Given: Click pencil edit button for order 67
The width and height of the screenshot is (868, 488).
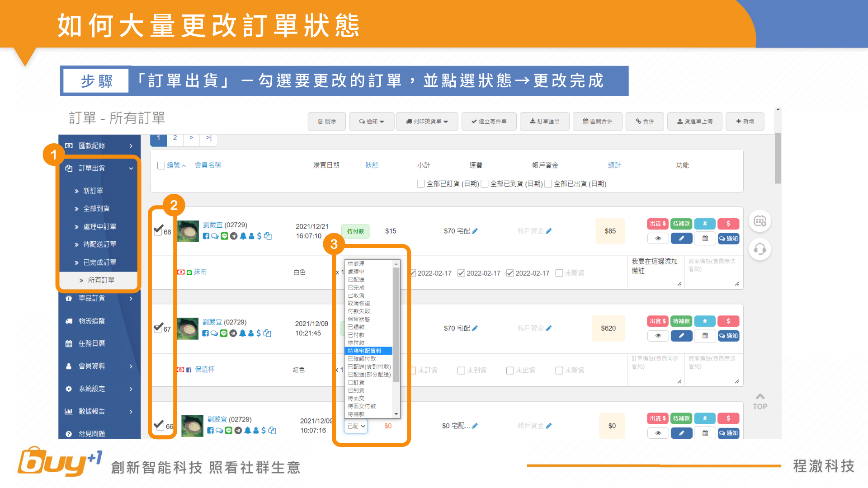Looking at the screenshot, I should tap(681, 335).
